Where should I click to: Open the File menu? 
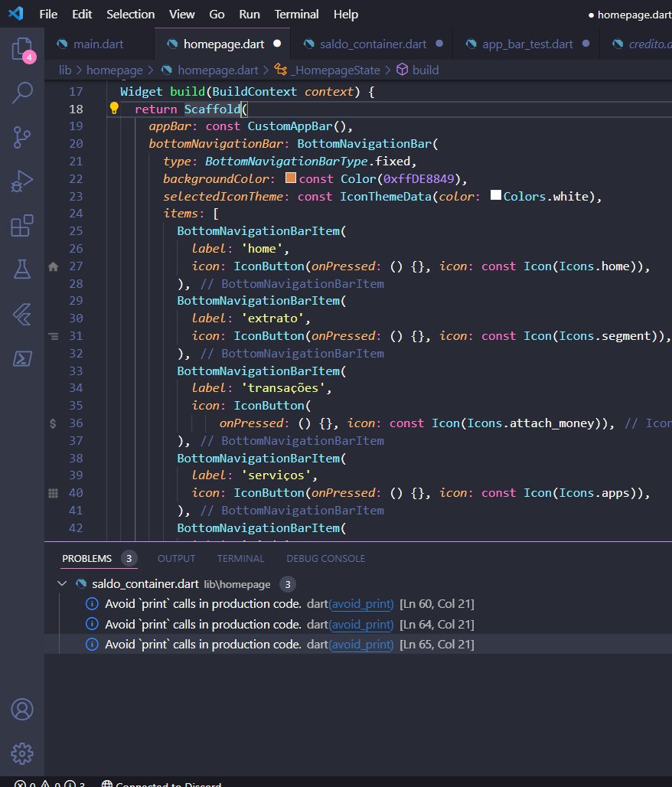coord(48,14)
